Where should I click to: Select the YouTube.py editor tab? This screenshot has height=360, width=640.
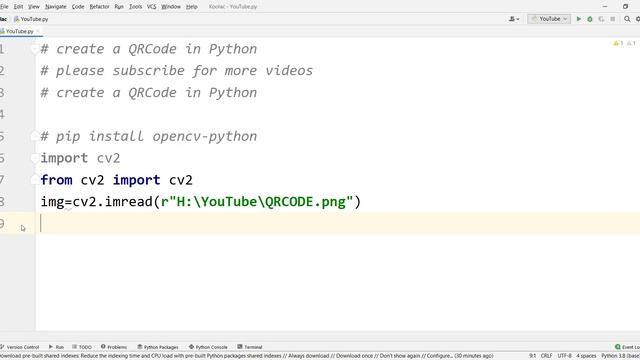pos(19,31)
